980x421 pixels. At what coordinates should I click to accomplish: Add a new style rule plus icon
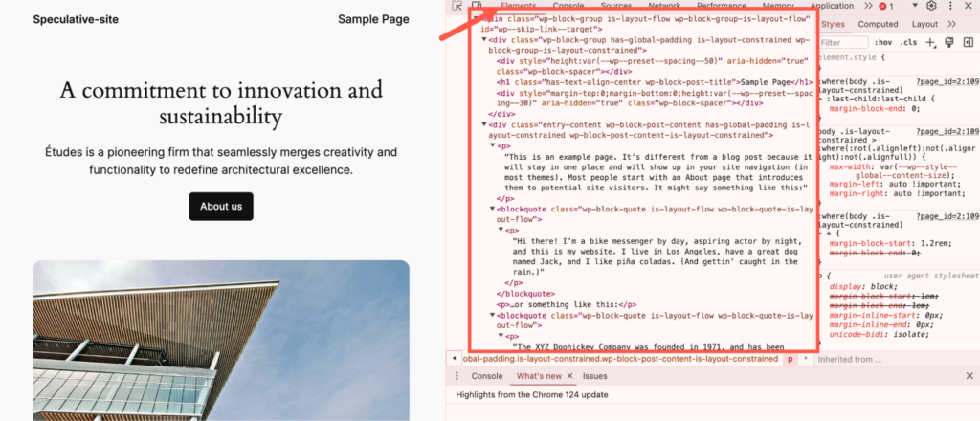930,42
